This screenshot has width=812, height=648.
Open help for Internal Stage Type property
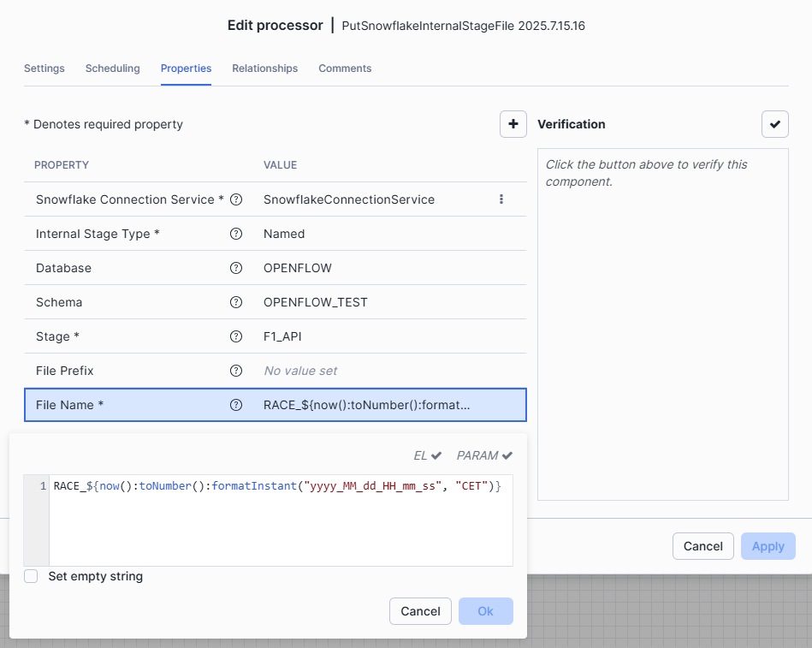pos(236,234)
